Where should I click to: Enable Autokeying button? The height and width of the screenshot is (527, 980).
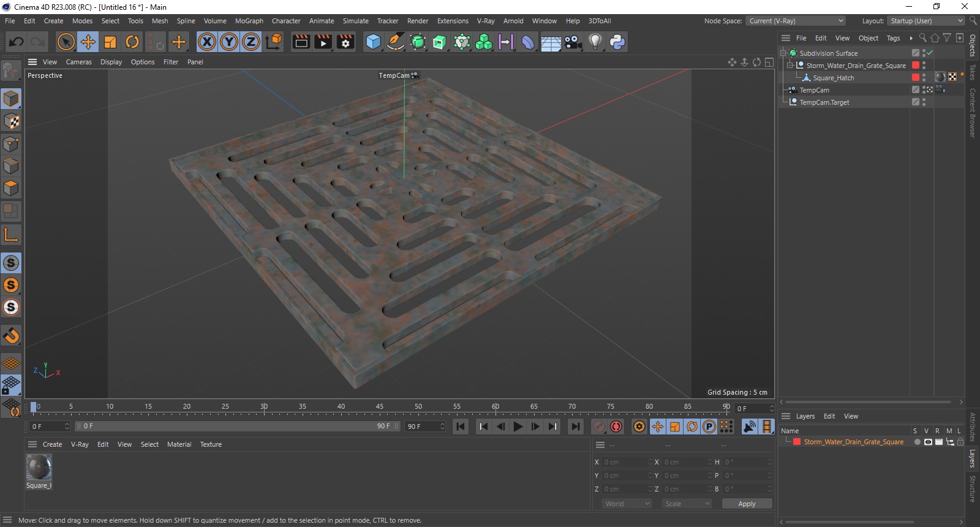point(617,427)
